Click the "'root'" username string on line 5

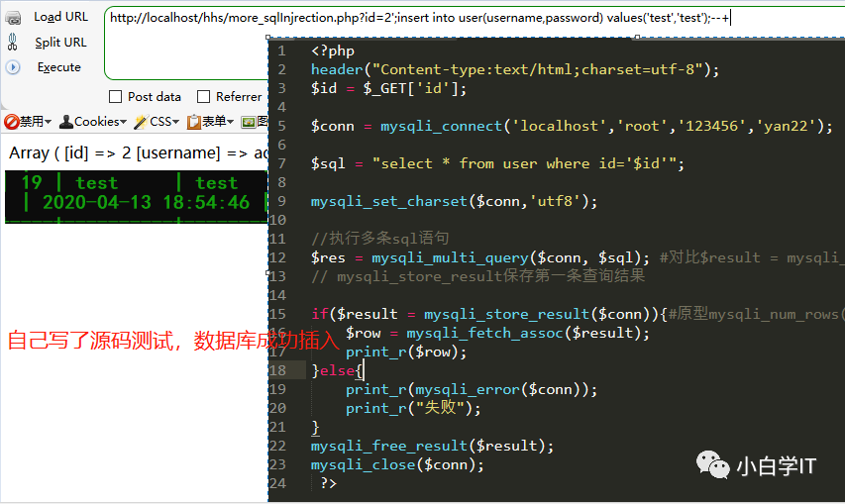(643, 126)
